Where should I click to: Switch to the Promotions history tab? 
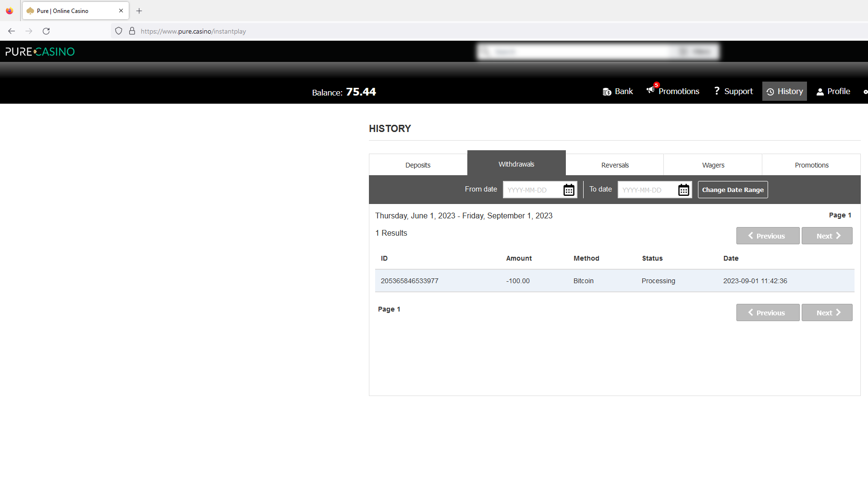click(811, 165)
